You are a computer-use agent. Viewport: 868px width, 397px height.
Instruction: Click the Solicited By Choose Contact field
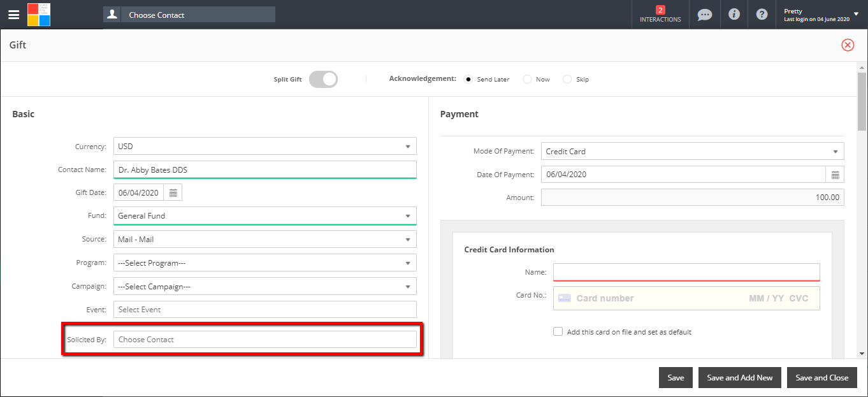pyautogui.click(x=265, y=340)
